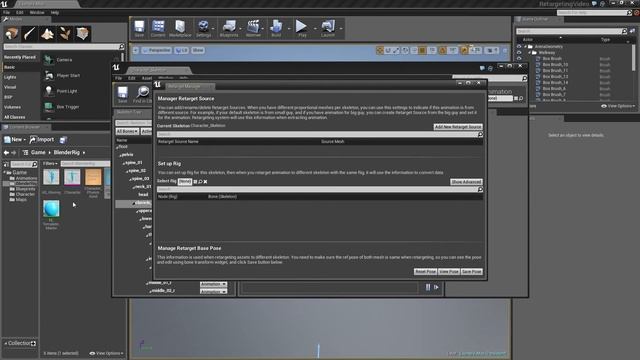
Task: Toggle the orange rotation snap button in viewport
Action: click(x=442, y=50)
